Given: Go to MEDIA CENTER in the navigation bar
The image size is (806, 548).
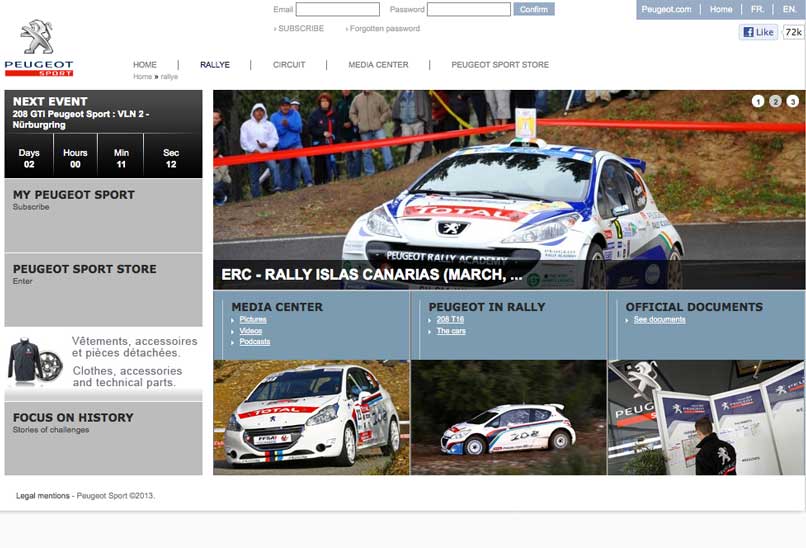Looking at the screenshot, I should click(x=378, y=65).
